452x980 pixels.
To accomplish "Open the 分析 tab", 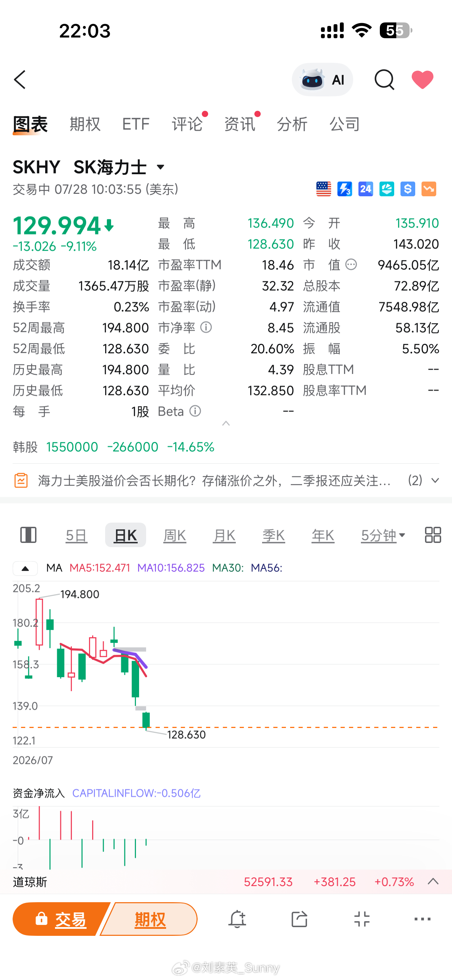I will (292, 124).
